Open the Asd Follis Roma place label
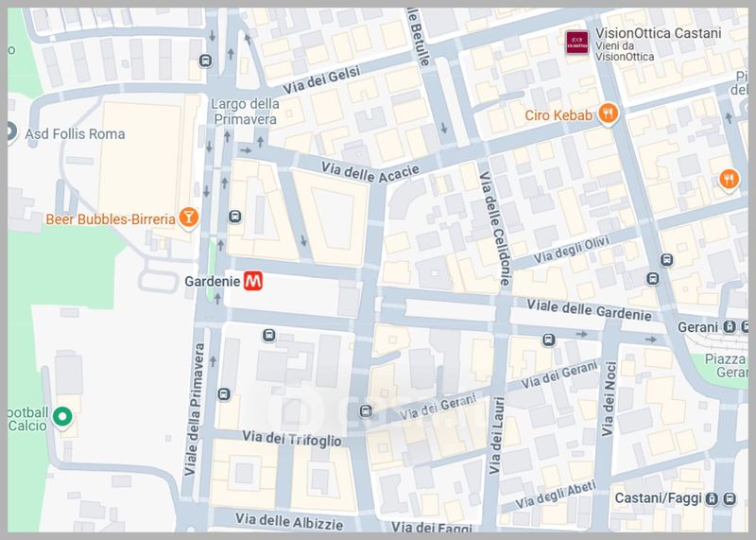This screenshot has height=540, width=756. (x=75, y=133)
